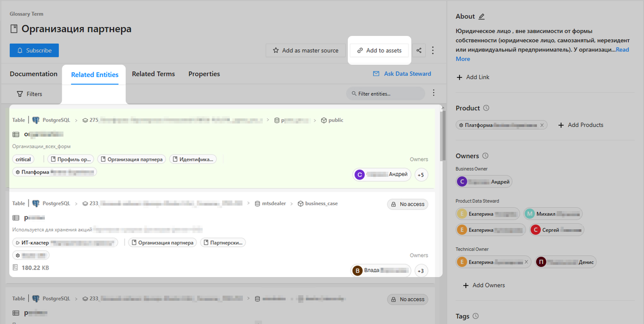Viewport: 644px width, 324px height.
Task: Switch to the Documentation tab
Action: [33, 74]
